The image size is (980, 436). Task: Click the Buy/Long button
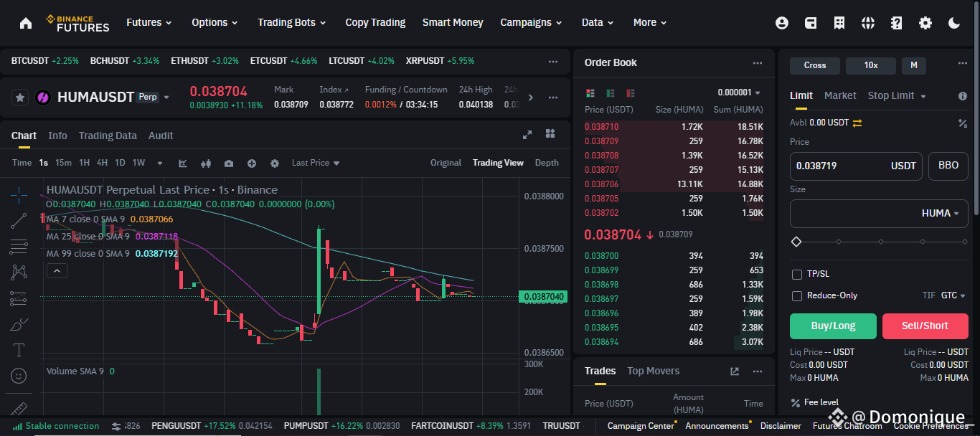(833, 326)
